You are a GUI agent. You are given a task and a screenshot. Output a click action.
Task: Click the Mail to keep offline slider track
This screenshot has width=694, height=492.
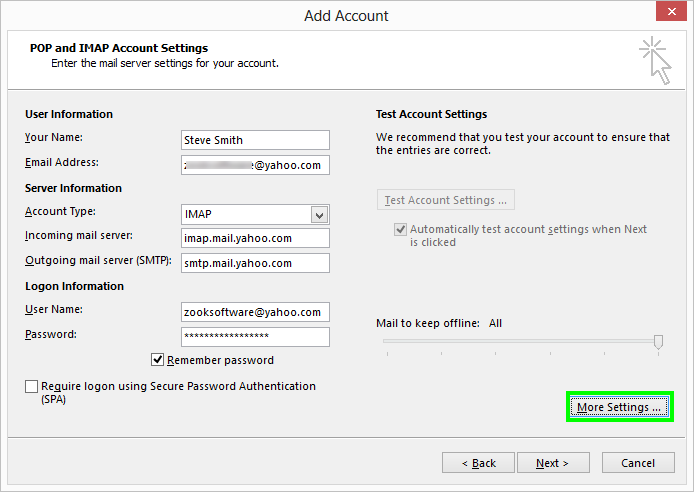click(518, 342)
